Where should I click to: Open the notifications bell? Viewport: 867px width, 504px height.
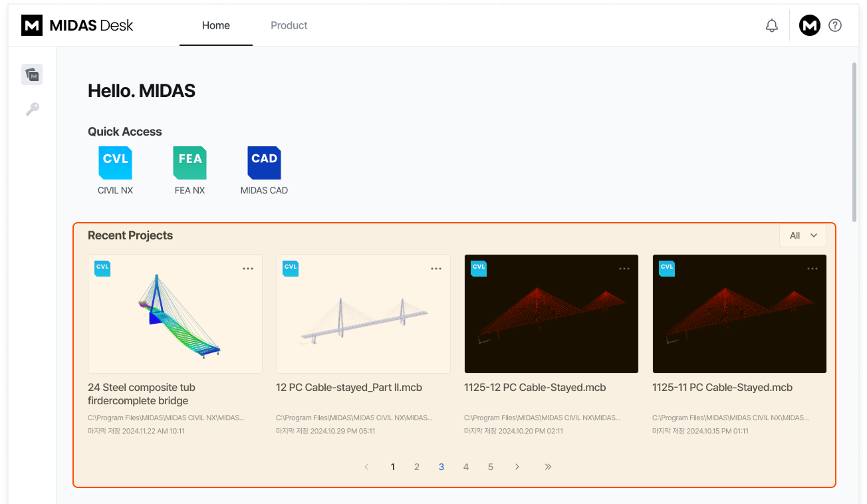pyautogui.click(x=771, y=26)
